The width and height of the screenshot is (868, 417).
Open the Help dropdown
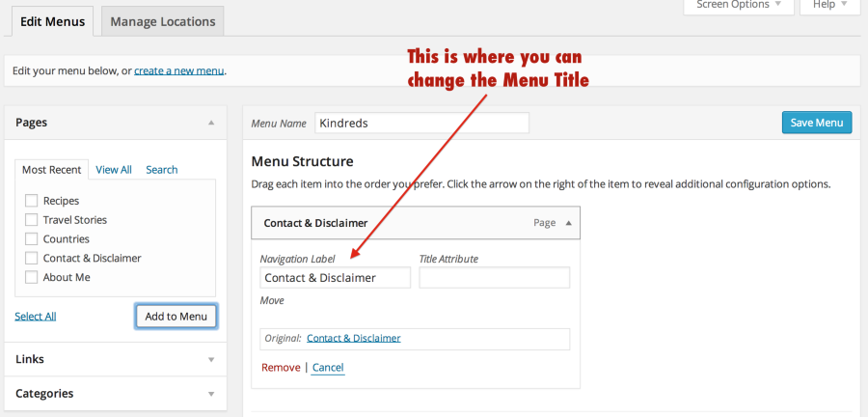[830, 5]
